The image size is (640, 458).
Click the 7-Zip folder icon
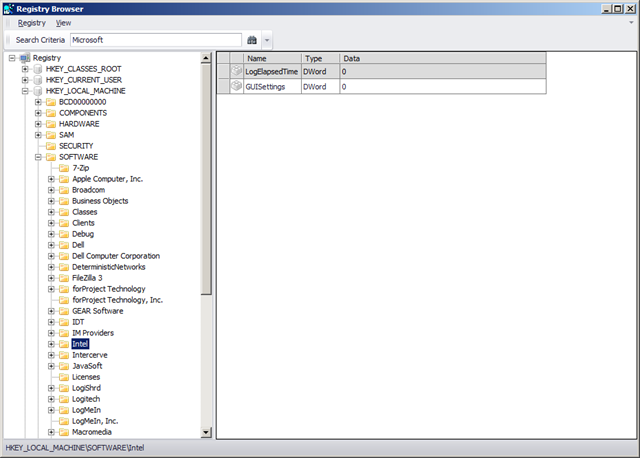pyautogui.click(x=64, y=168)
